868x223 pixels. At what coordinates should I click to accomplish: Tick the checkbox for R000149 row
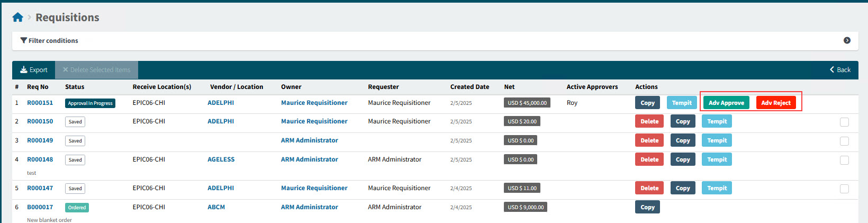pos(844,141)
